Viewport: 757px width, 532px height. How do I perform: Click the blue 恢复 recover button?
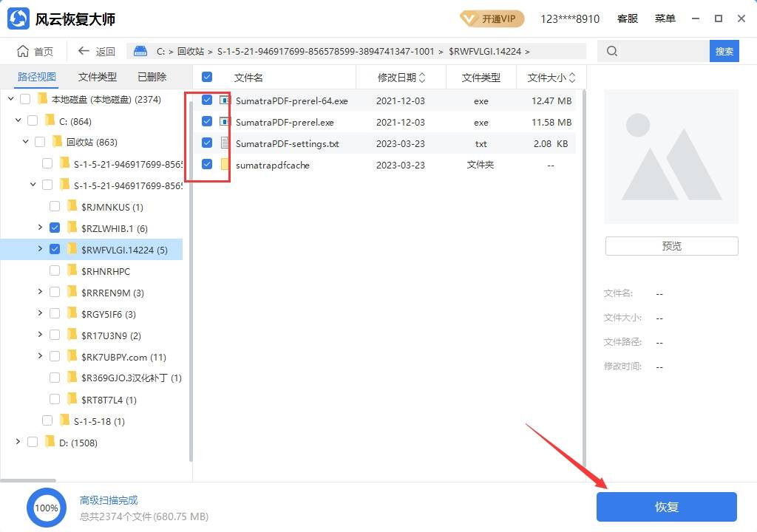[667, 506]
